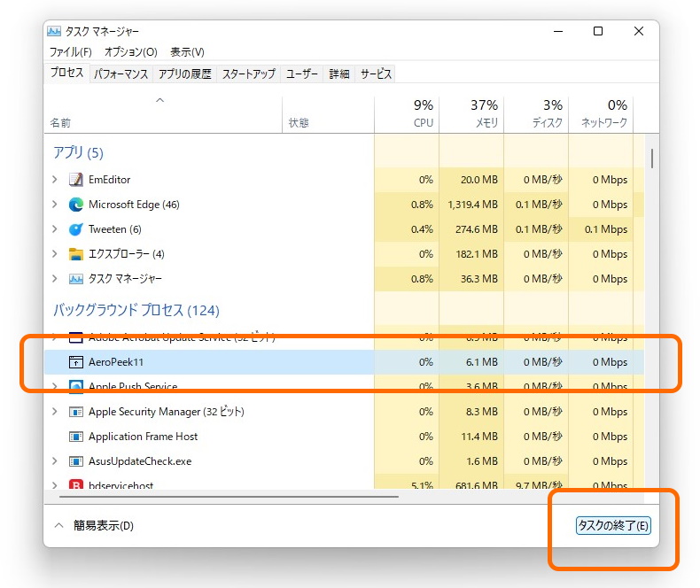700x588 pixels.
Task: Click the AsusUpdateCheck.exe icon
Action: pos(76,460)
